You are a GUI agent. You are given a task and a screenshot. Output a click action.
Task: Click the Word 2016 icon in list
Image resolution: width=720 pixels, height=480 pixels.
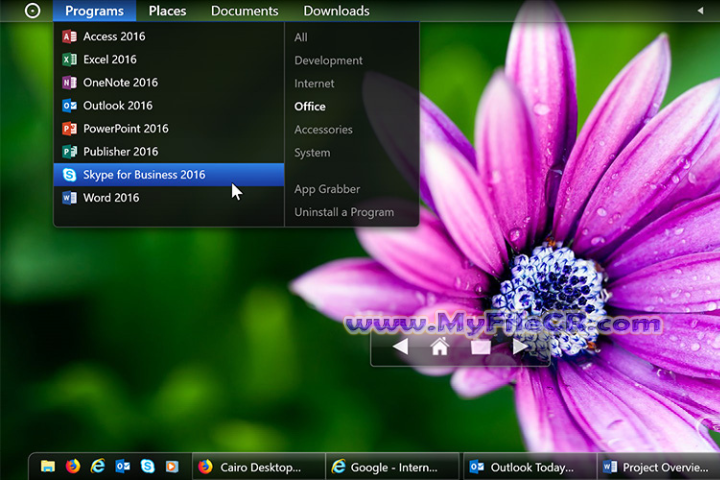[x=69, y=198]
